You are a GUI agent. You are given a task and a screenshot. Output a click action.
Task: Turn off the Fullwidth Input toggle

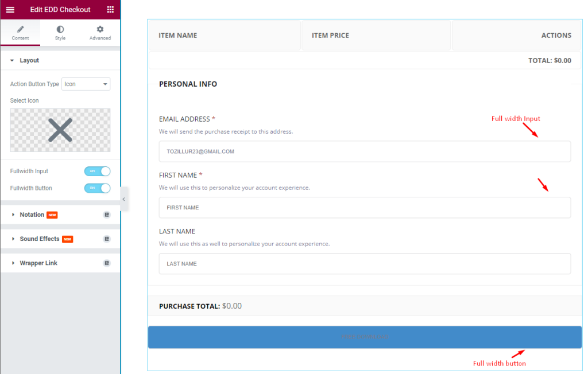97,172
